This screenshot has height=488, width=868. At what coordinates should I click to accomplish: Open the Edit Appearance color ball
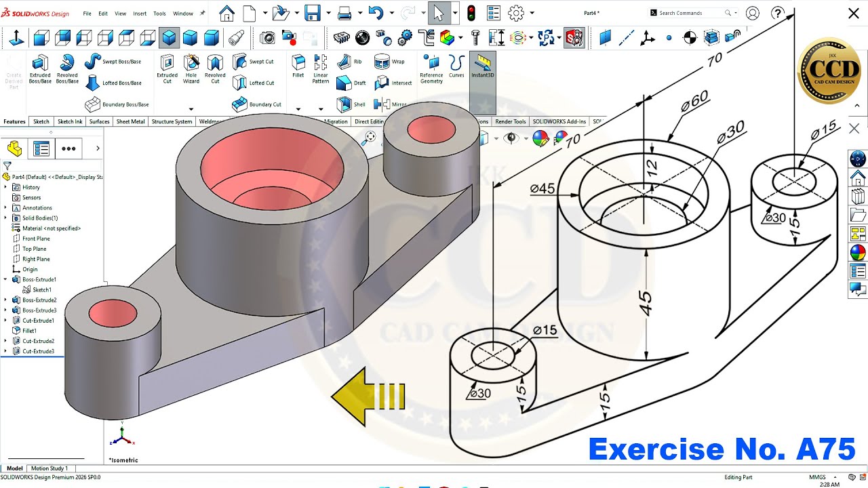tap(540, 138)
